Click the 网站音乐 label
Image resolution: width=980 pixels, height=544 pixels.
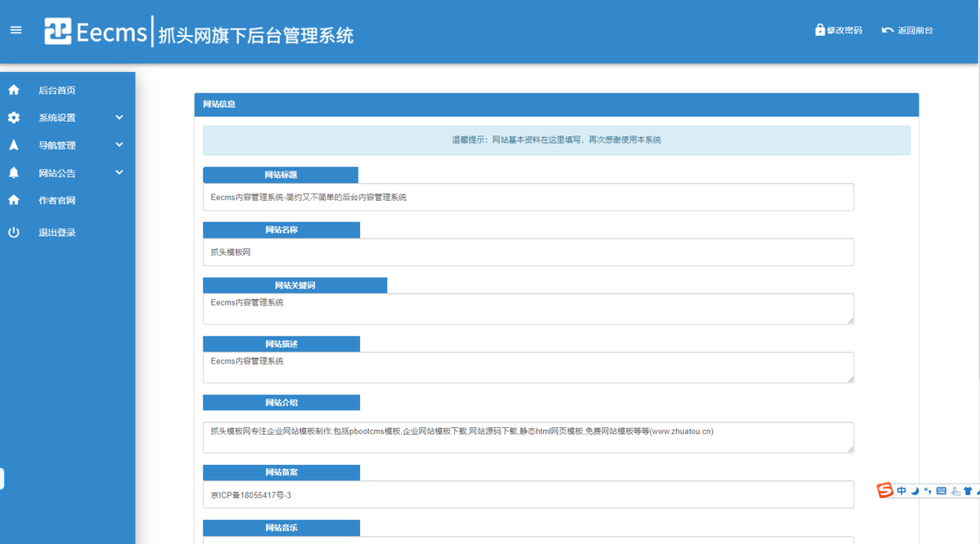281,528
